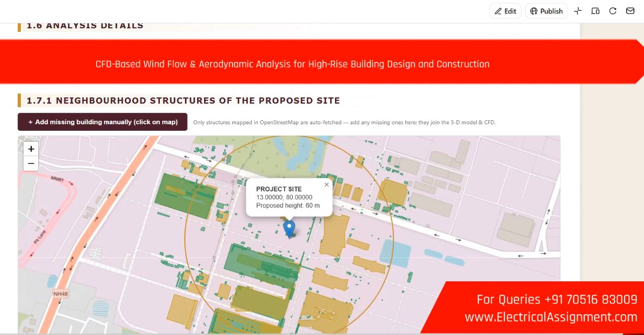Click the envelope mail icon in top toolbar
The width and height of the screenshot is (644, 335).
coord(630,11)
